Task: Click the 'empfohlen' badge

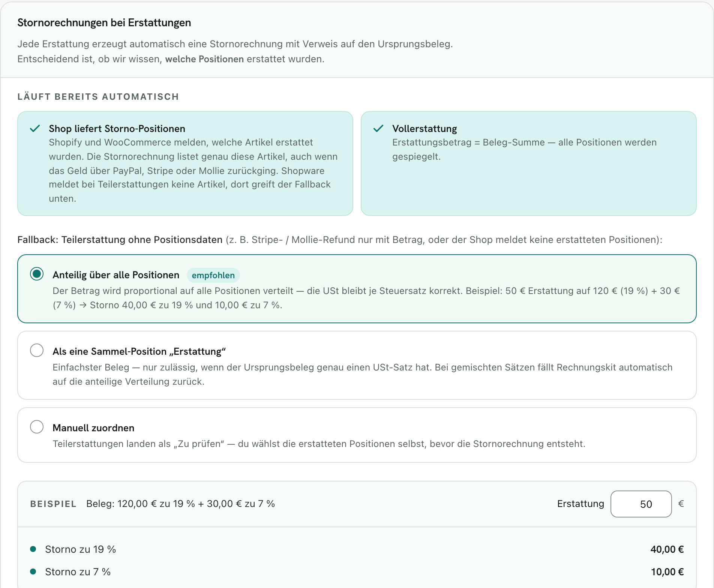Action: [x=213, y=275]
